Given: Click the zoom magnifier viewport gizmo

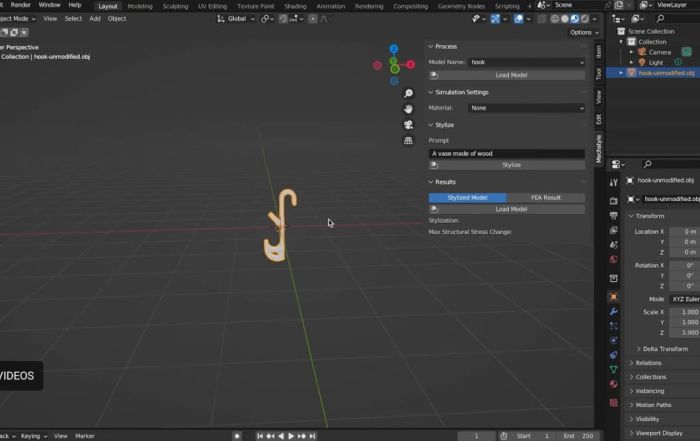Looking at the screenshot, I should (409, 91).
